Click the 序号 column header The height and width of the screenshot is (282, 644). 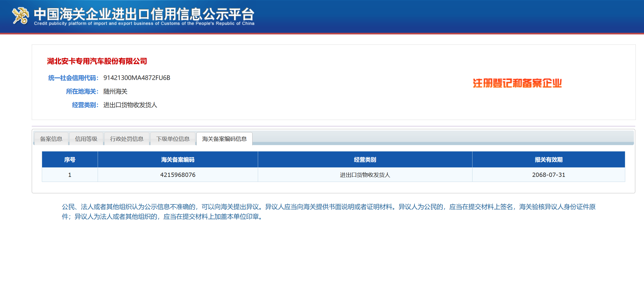[70, 160]
